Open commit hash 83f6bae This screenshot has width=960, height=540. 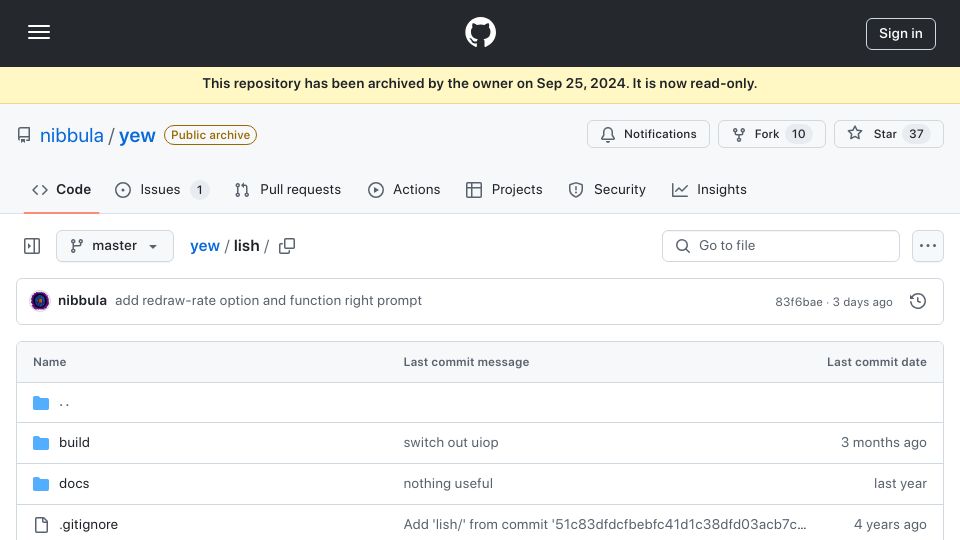pos(798,302)
